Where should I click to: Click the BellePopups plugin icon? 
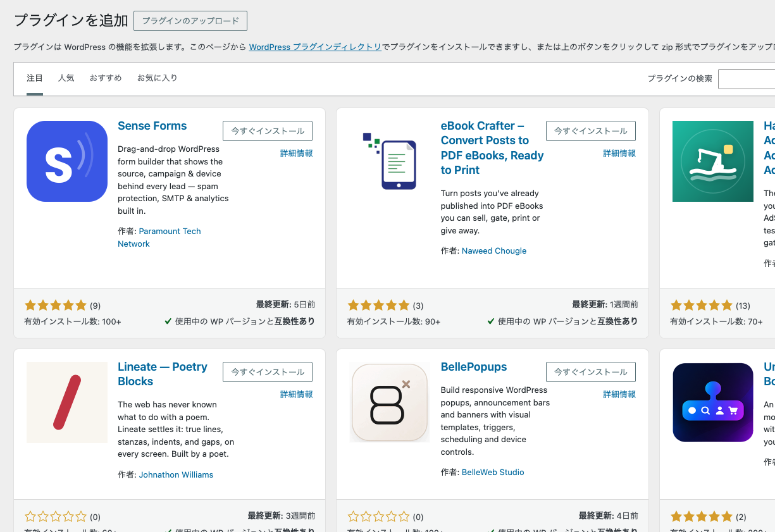[390, 402]
